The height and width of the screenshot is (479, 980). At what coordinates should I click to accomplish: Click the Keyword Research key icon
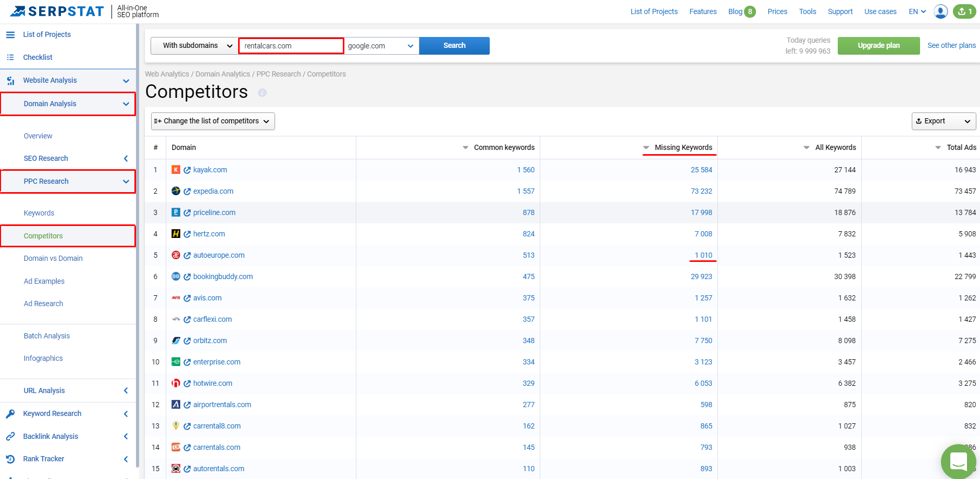pyautogui.click(x=10, y=414)
